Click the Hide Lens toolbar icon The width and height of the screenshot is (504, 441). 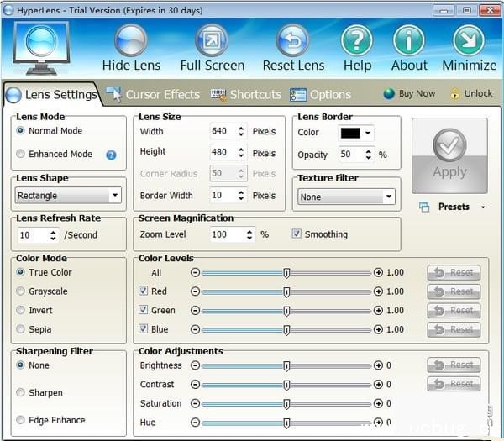[x=131, y=40]
